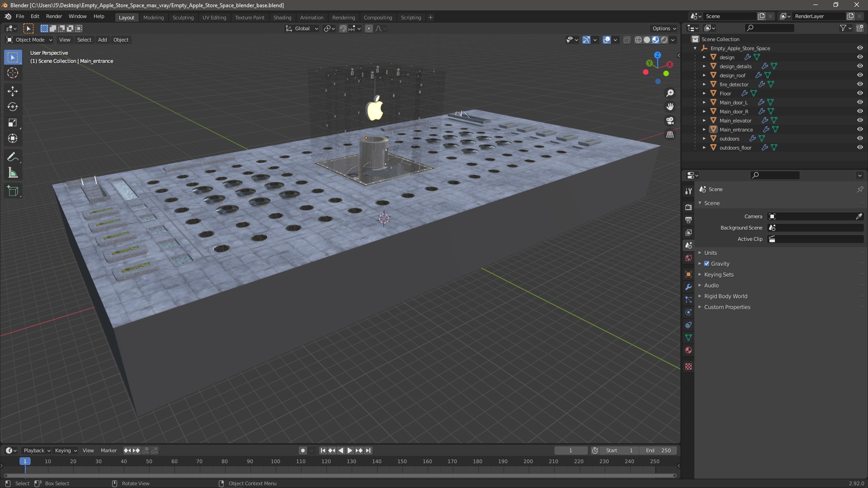Open the Object Data properties tab
Viewport: 868px width, 488px height.
coord(689,338)
